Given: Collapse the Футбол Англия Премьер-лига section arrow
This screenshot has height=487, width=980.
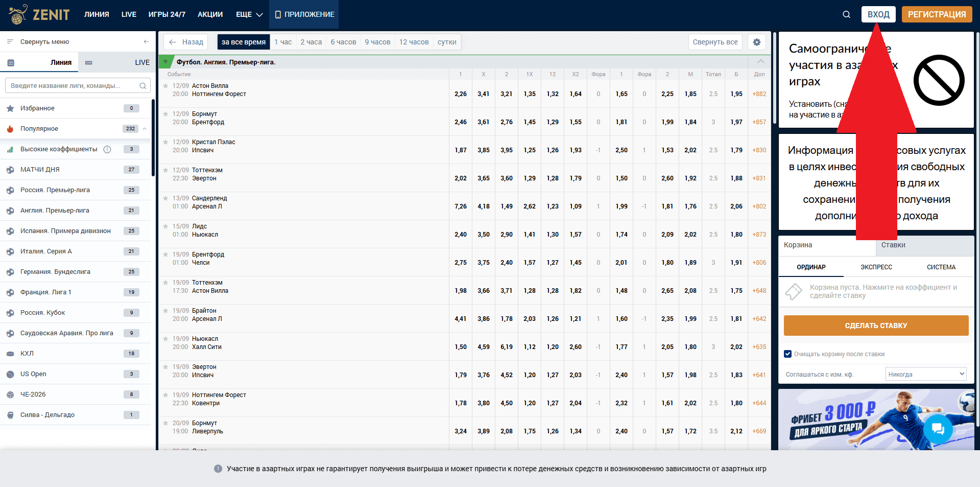Looking at the screenshot, I should pos(760,62).
